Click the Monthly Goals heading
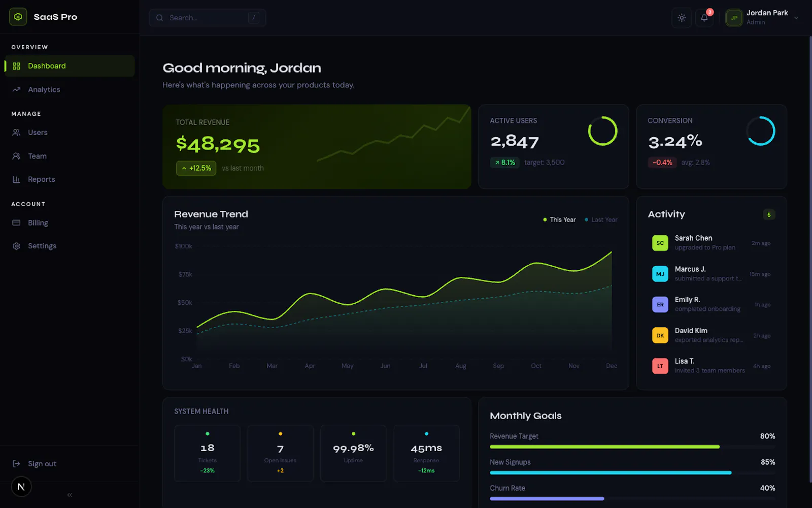 pyautogui.click(x=526, y=416)
